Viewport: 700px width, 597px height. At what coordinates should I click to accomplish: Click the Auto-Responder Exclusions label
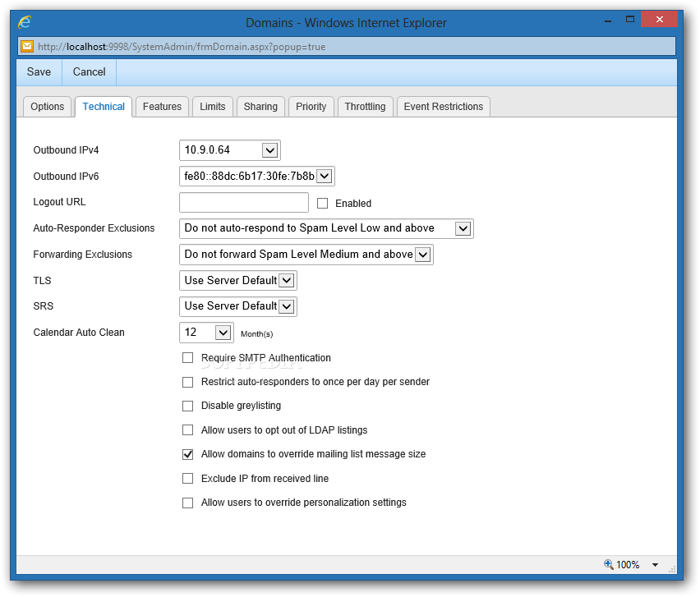[94, 228]
